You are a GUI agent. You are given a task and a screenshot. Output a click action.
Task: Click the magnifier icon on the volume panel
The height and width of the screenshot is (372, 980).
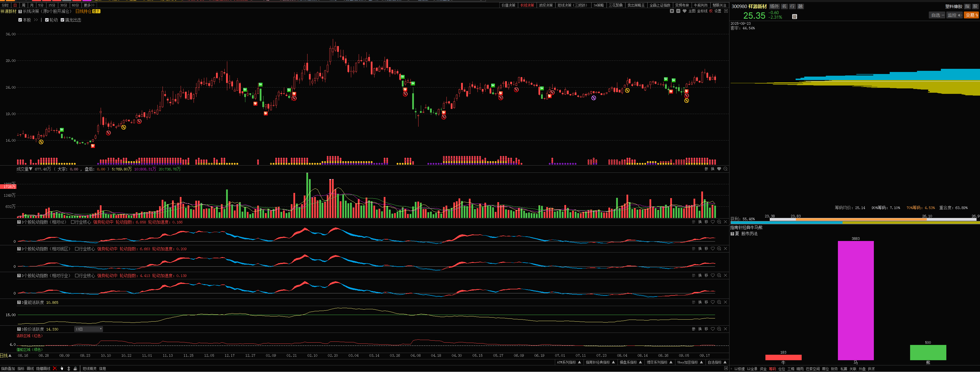coord(725,169)
